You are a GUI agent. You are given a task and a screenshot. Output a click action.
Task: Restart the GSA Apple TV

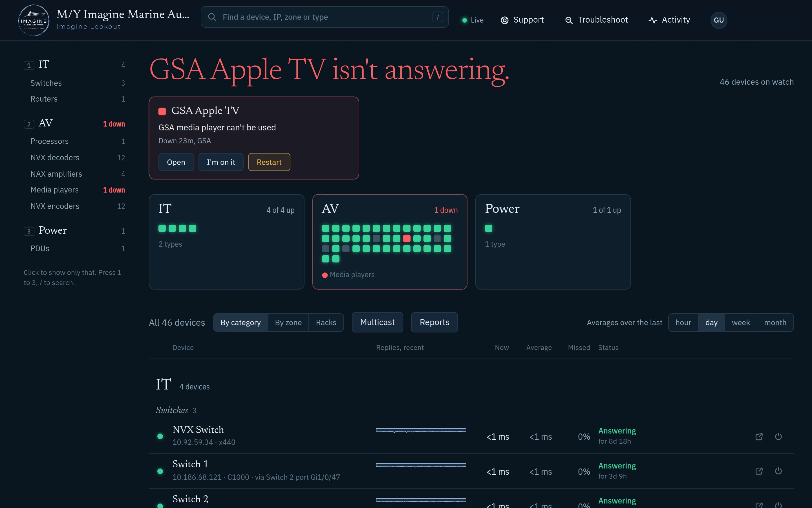[269, 162]
